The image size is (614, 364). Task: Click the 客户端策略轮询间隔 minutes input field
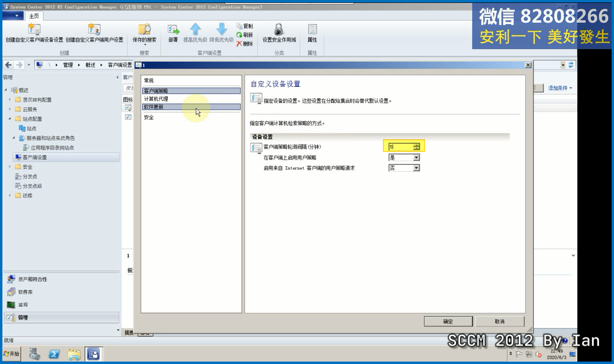tap(401, 147)
